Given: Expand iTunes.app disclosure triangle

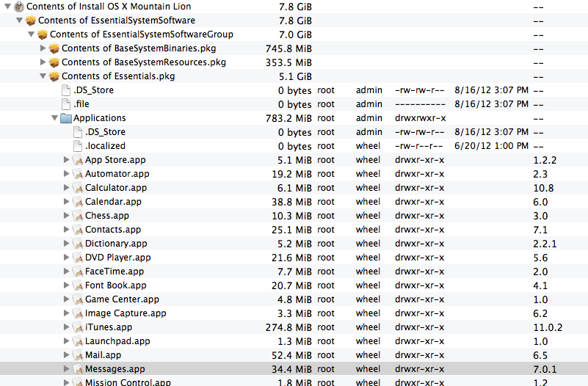Looking at the screenshot, I should click(66, 327).
